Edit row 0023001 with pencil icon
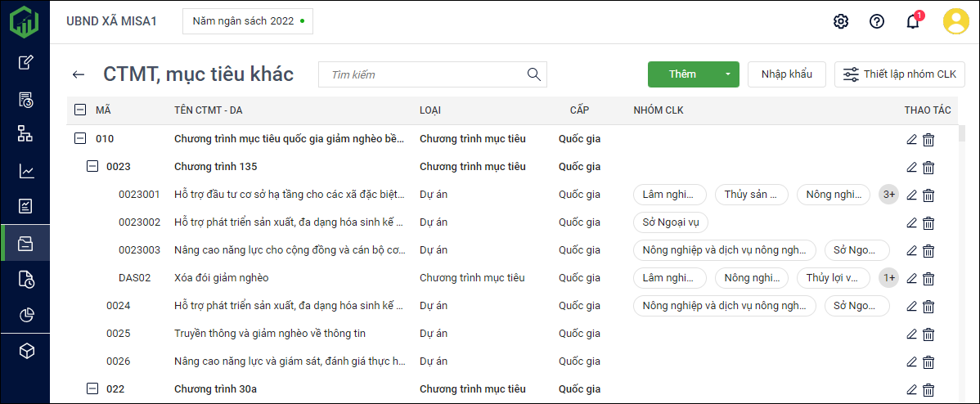 (912, 195)
